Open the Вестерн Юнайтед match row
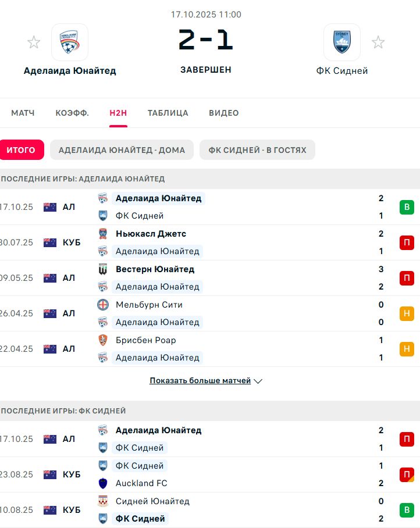 [210, 278]
